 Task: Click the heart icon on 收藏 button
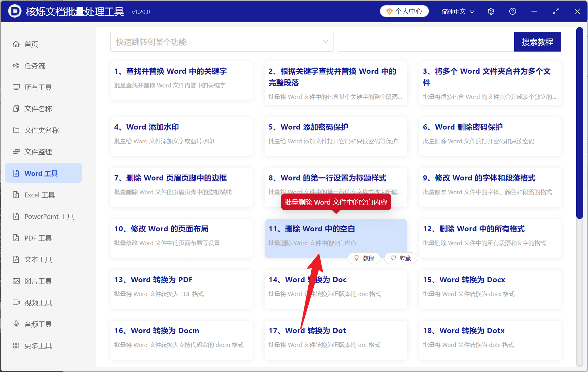393,258
